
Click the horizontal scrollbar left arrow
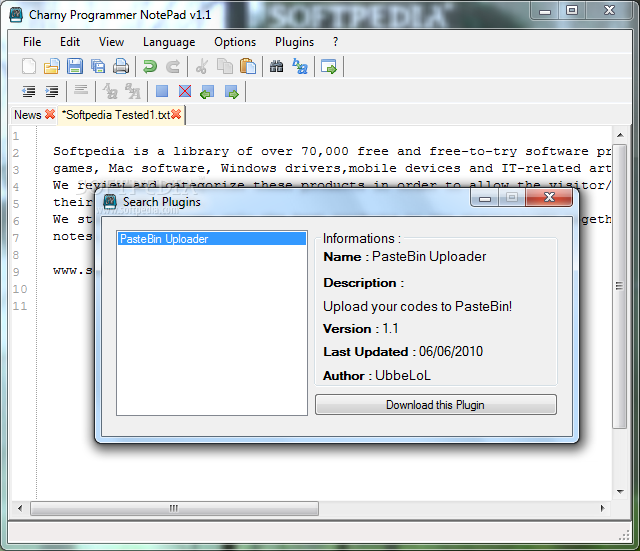[20, 509]
